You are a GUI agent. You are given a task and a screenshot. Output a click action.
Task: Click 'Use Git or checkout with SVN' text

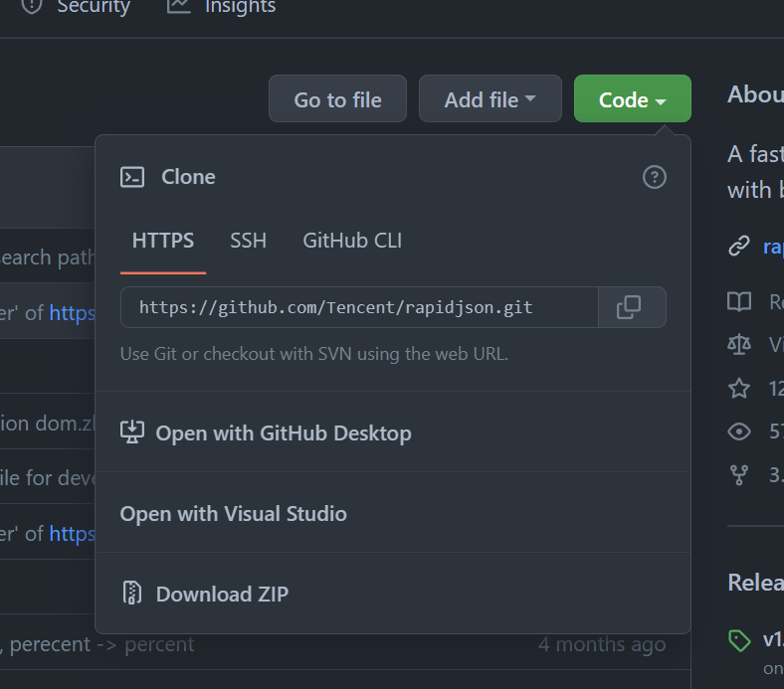[314, 354]
